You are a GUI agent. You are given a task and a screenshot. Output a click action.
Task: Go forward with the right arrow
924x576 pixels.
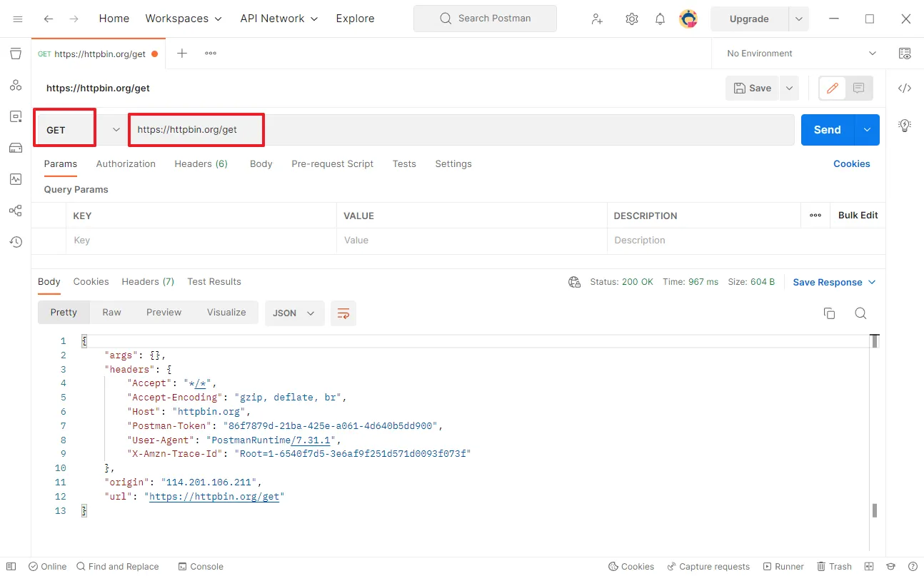(74, 19)
